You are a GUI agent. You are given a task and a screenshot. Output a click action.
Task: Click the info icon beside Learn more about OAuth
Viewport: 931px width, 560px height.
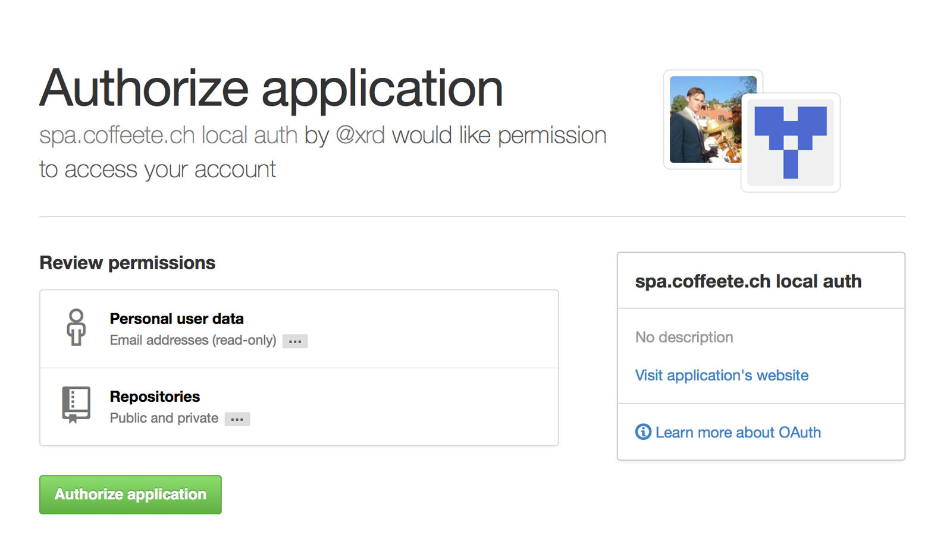click(x=643, y=432)
